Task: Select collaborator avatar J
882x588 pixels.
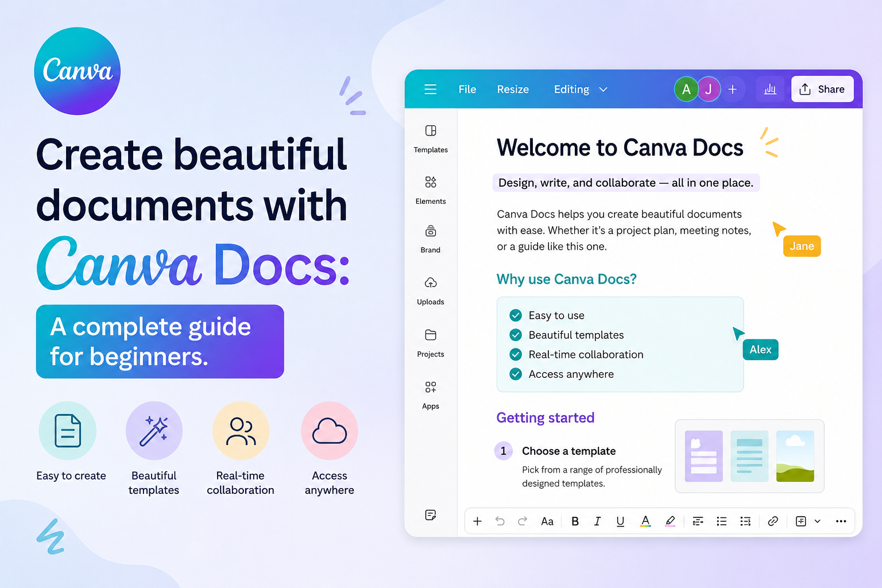Action: tap(709, 89)
